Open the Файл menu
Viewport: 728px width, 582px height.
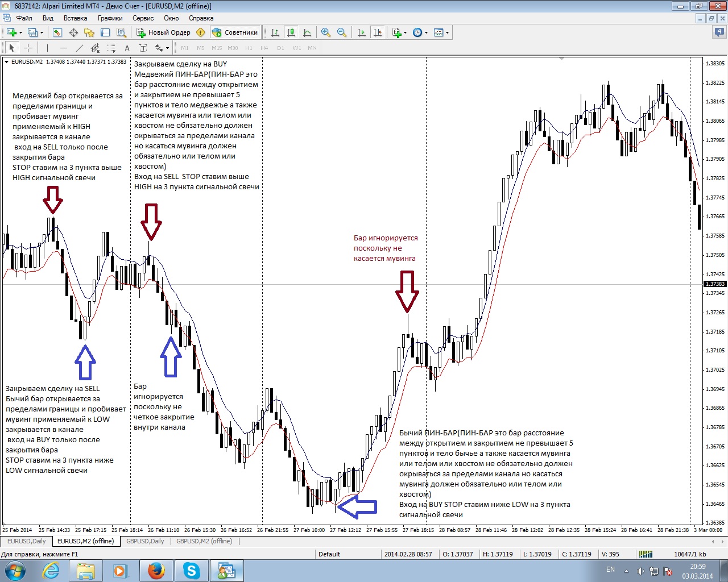24,18
